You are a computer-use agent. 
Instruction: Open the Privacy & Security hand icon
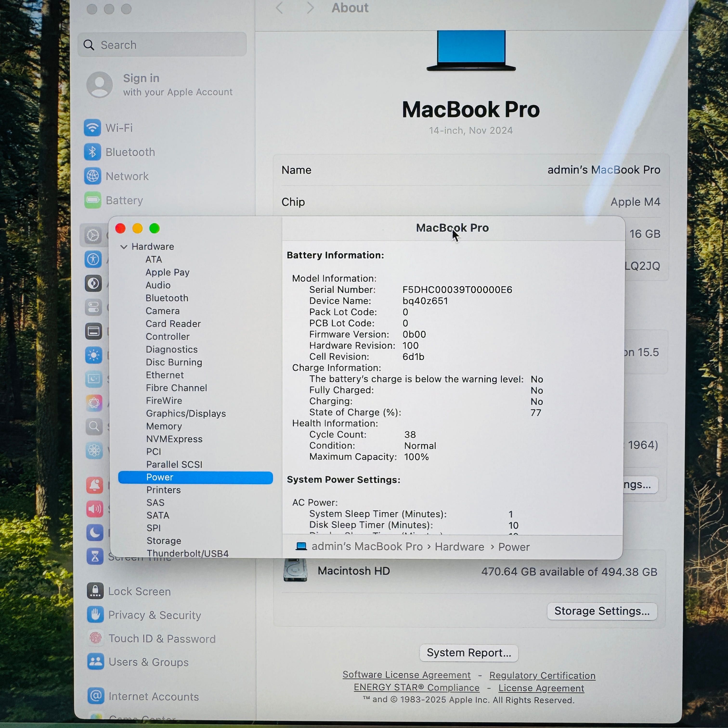95,615
